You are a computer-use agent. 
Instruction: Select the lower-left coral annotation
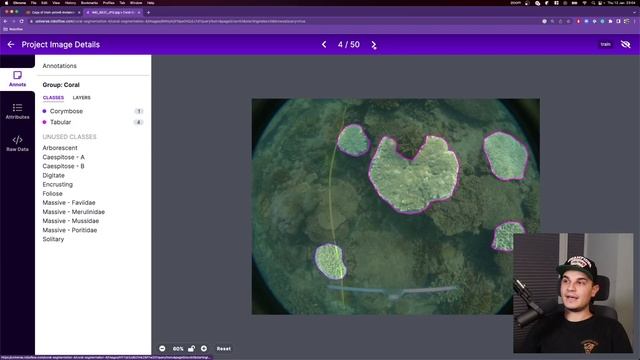coord(330,261)
